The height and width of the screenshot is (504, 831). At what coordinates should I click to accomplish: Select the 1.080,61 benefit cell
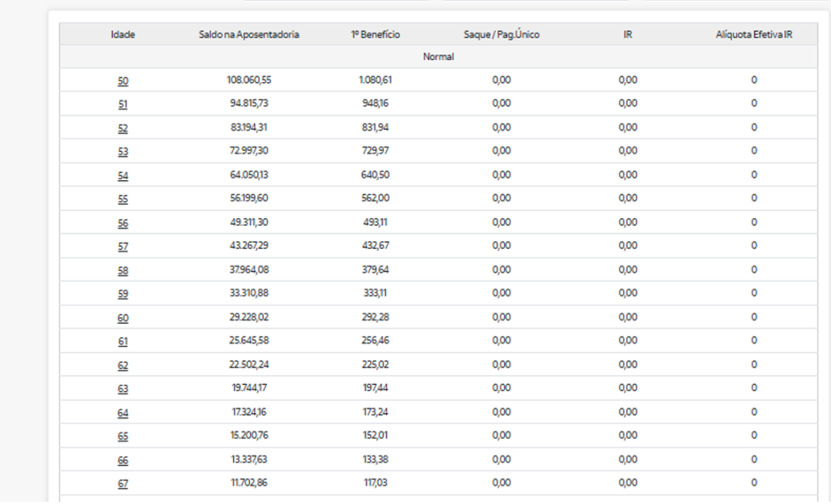(x=376, y=80)
